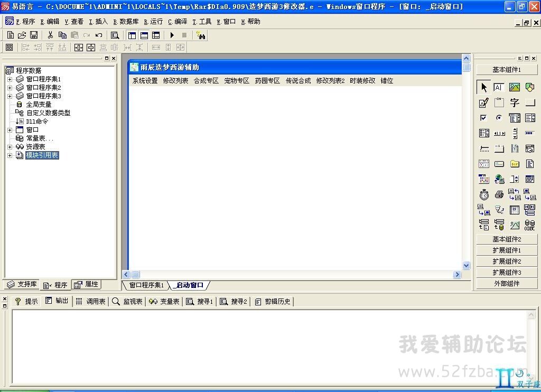Select the picture box component icon
541x392 pixels.
(515, 87)
